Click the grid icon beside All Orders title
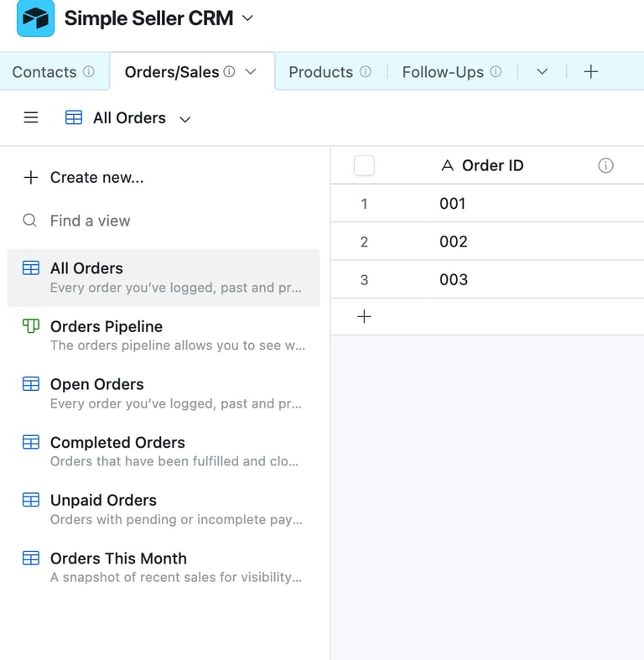The height and width of the screenshot is (660, 644). click(x=74, y=117)
